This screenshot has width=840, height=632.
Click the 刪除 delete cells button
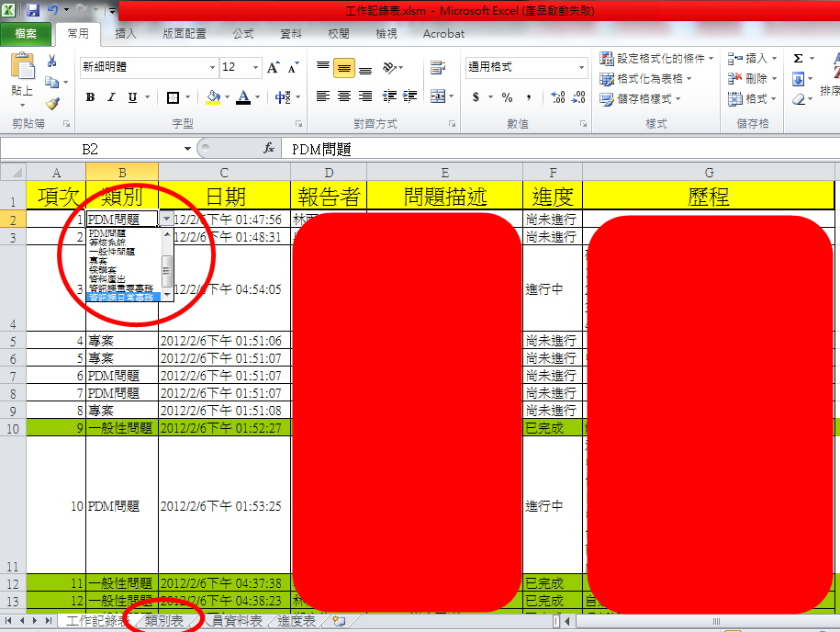coord(752,79)
